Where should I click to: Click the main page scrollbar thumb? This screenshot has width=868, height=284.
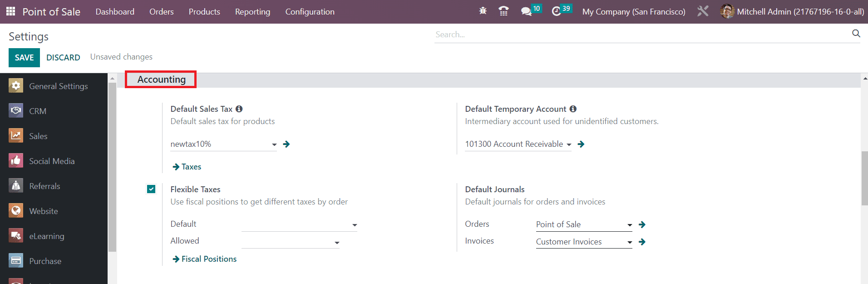tap(864, 178)
